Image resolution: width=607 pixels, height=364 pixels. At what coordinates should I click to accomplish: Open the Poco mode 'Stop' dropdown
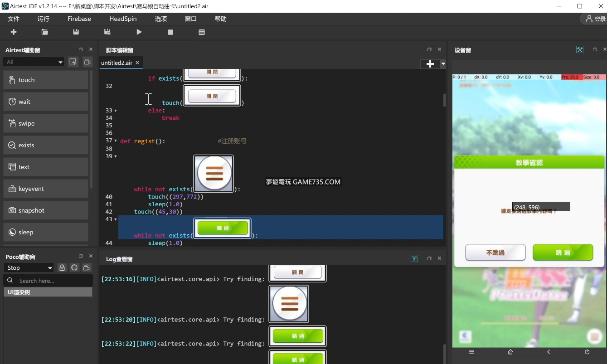tap(29, 268)
